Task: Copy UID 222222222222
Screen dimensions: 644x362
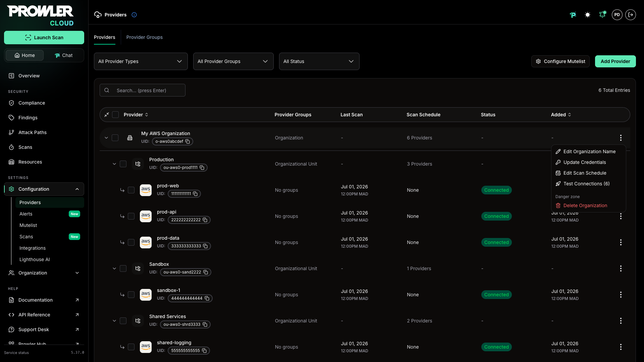Action: click(205, 220)
